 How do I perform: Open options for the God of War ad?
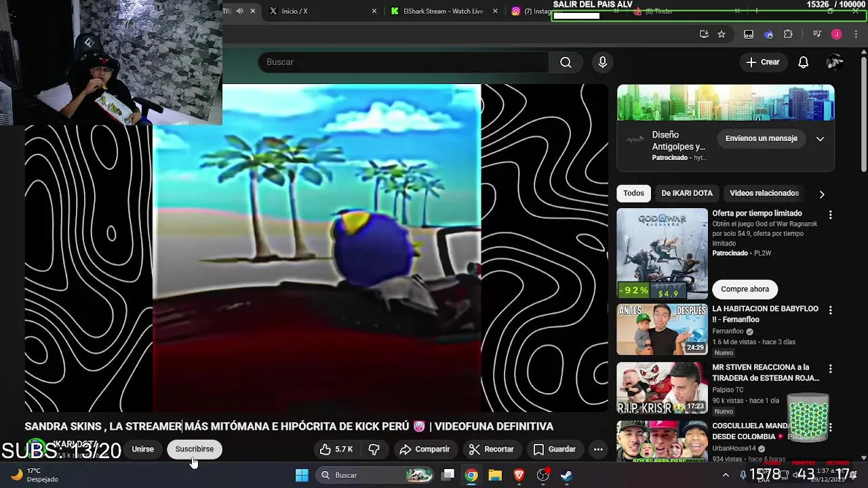(830, 215)
